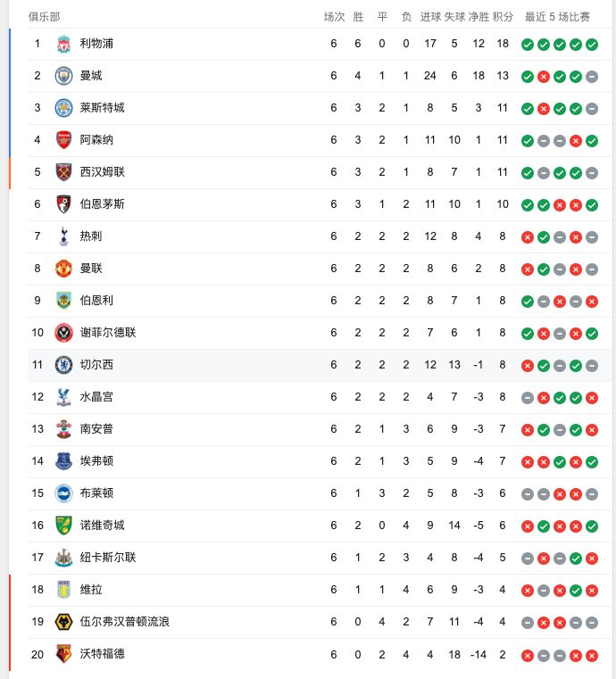Click the rightmost form icon in Liverpool's row
This screenshot has width=616, height=679.
pos(592,44)
